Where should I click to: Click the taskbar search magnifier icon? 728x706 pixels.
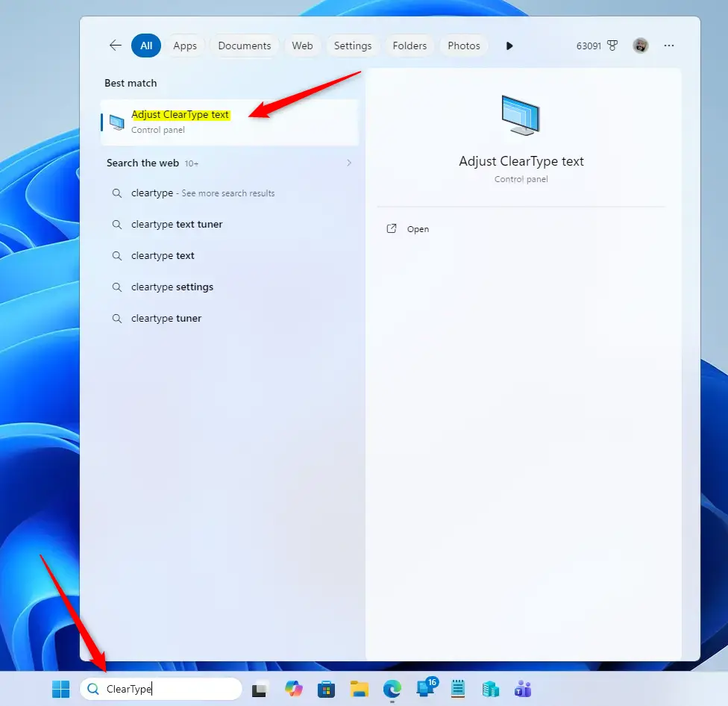click(92, 689)
